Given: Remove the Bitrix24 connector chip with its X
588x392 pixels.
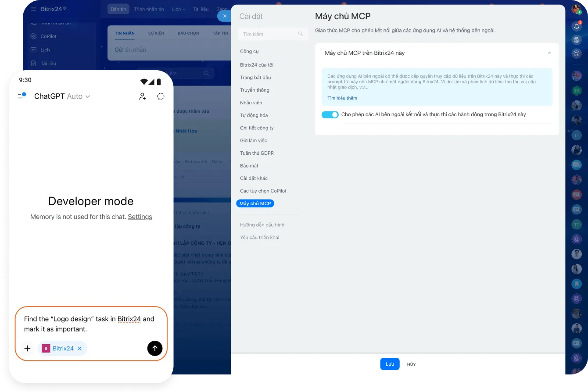Looking at the screenshot, I should coord(79,348).
